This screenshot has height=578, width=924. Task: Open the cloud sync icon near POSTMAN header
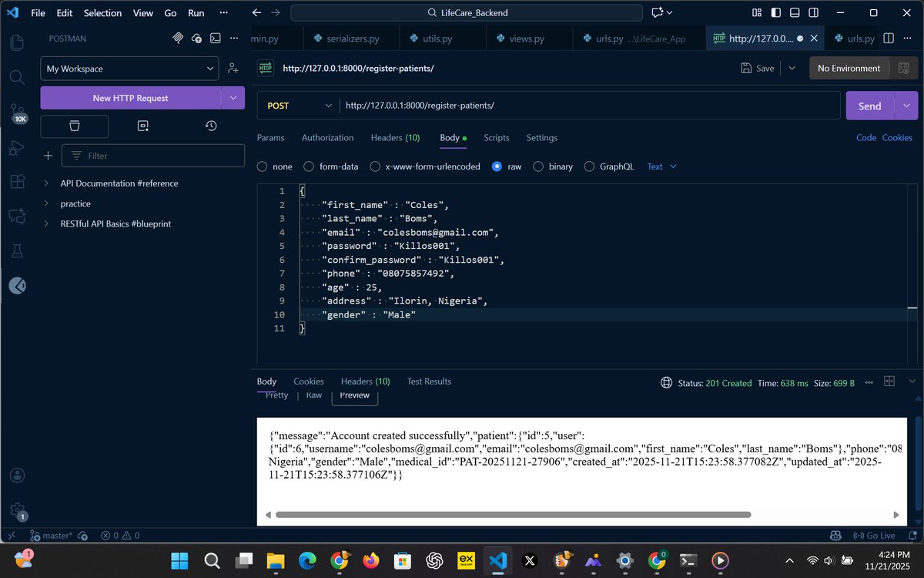pos(196,38)
